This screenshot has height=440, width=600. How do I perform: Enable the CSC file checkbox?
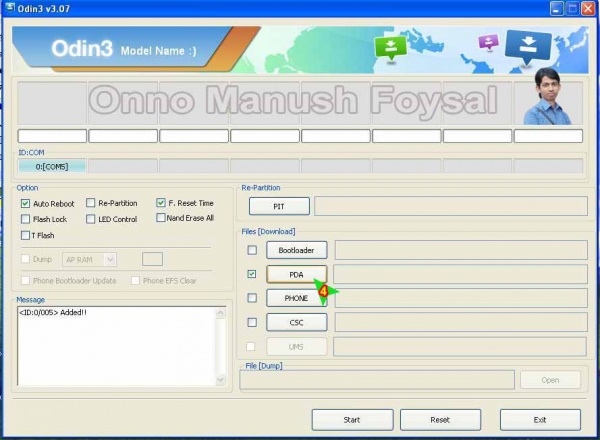pyautogui.click(x=252, y=322)
